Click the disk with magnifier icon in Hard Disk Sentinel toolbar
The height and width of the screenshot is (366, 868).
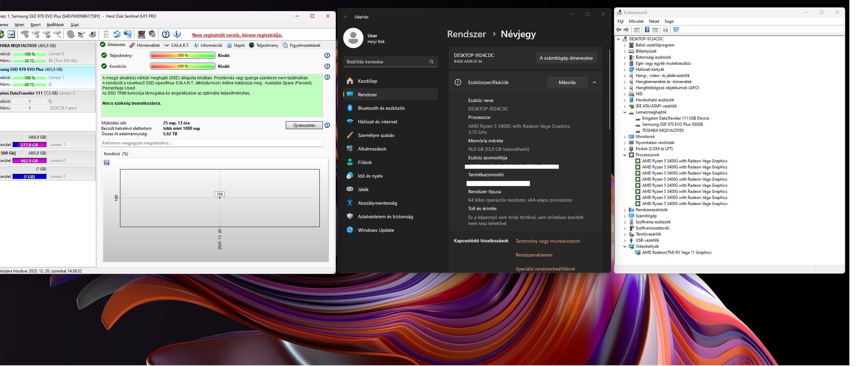pos(57,34)
